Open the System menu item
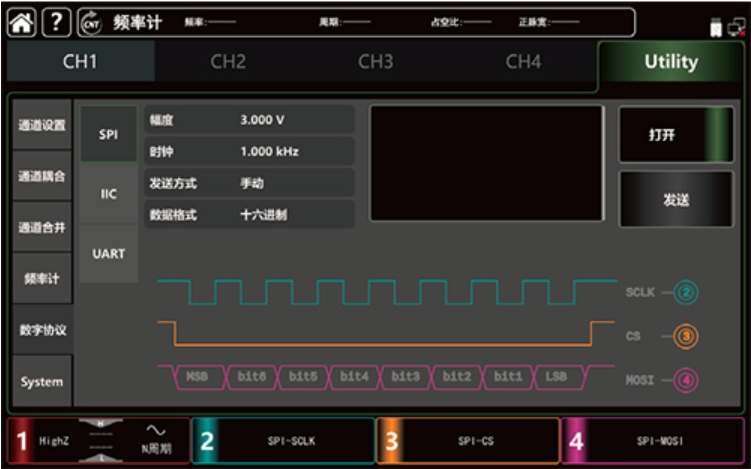 (x=42, y=381)
